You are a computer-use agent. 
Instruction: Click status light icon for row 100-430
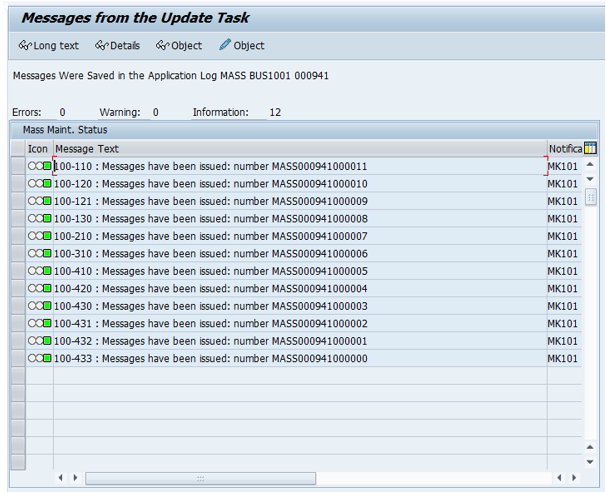(x=39, y=306)
